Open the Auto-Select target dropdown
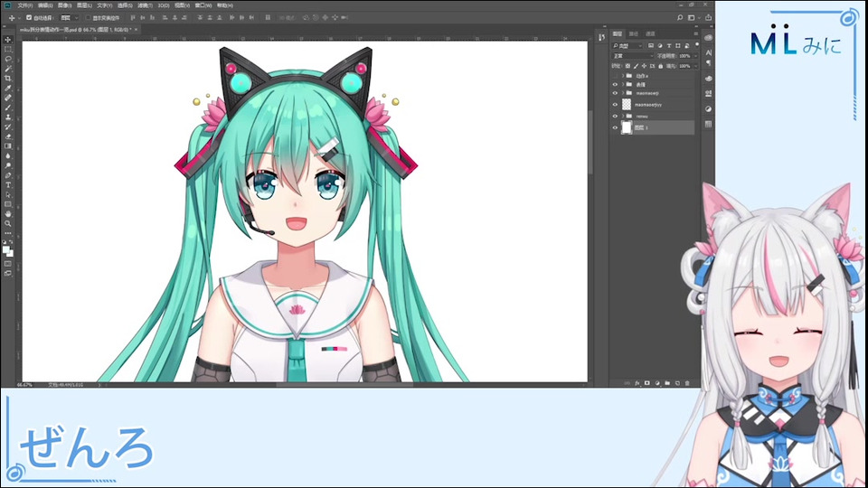Screen dimensions: 868x488 coord(70,18)
